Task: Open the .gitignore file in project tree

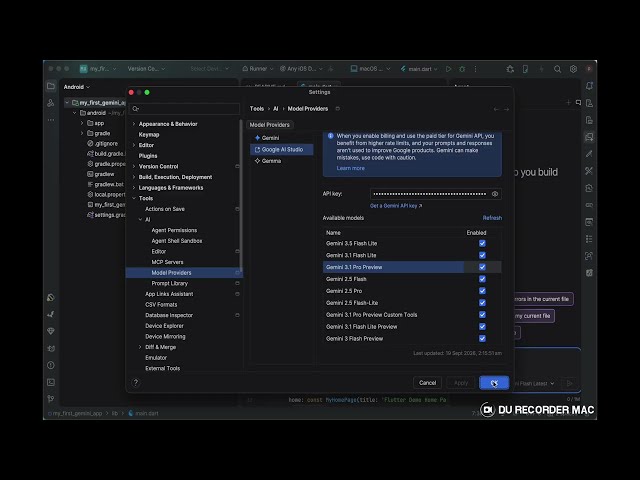Action: [x=102, y=144]
